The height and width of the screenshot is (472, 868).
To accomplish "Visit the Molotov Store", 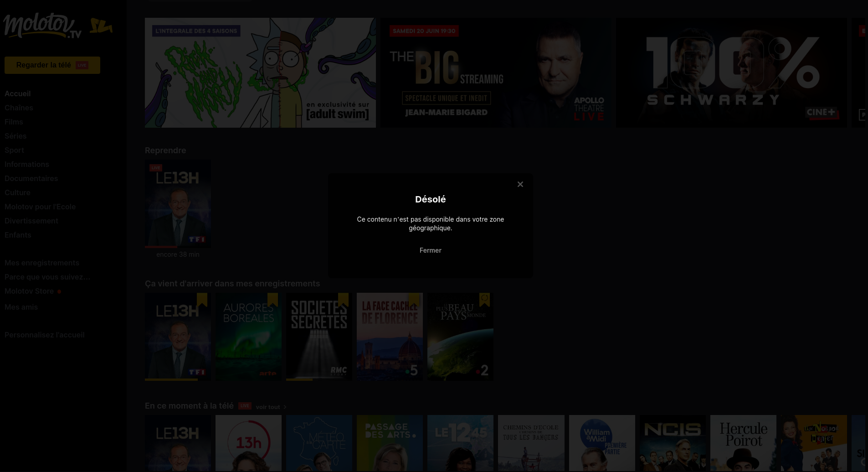I will (29, 291).
